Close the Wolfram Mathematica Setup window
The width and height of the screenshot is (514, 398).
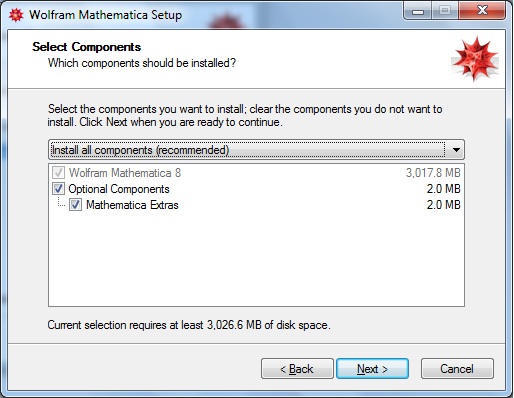(x=482, y=11)
